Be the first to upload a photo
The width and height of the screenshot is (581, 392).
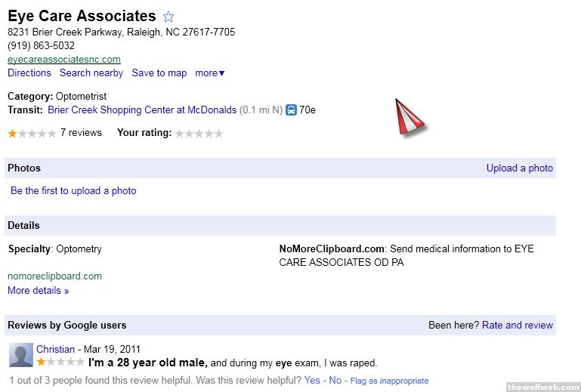coord(73,191)
